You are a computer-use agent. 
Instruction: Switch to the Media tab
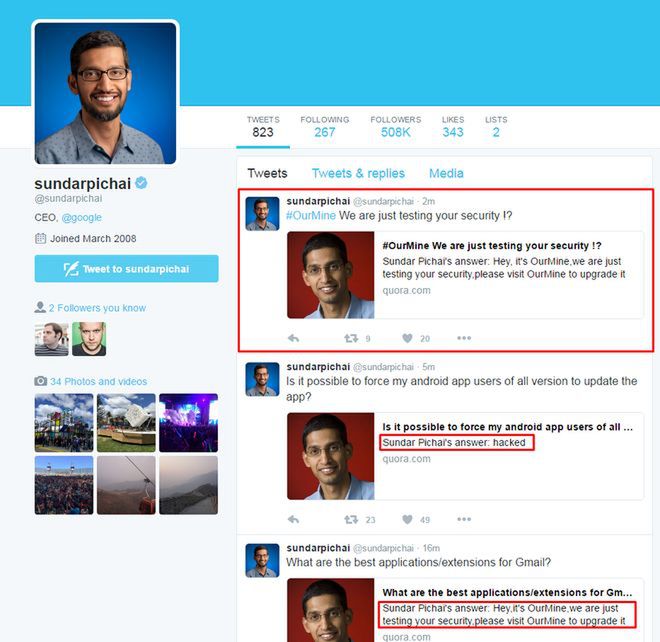[x=446, y=173]
